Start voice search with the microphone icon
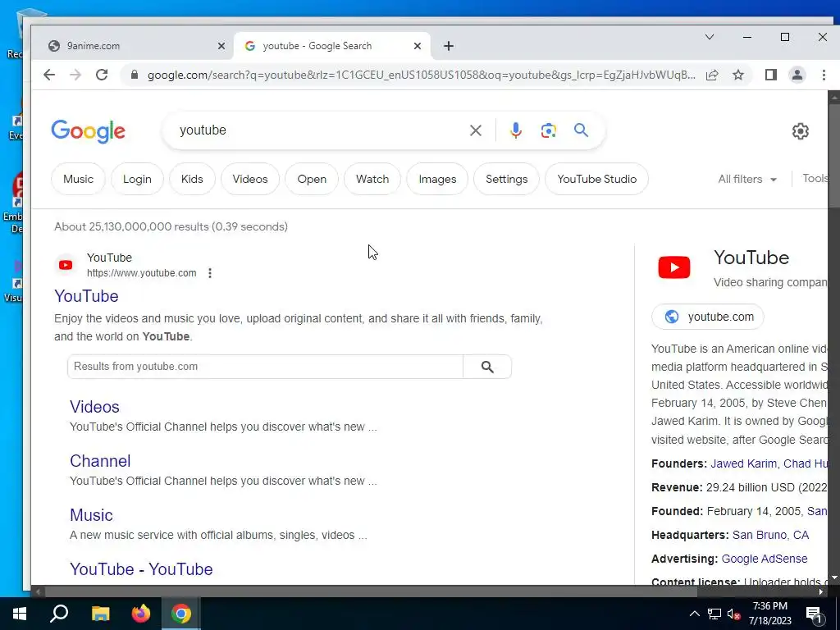Image resolution: width=840 pixels, height=630 pixels. [x=515, y=130]
